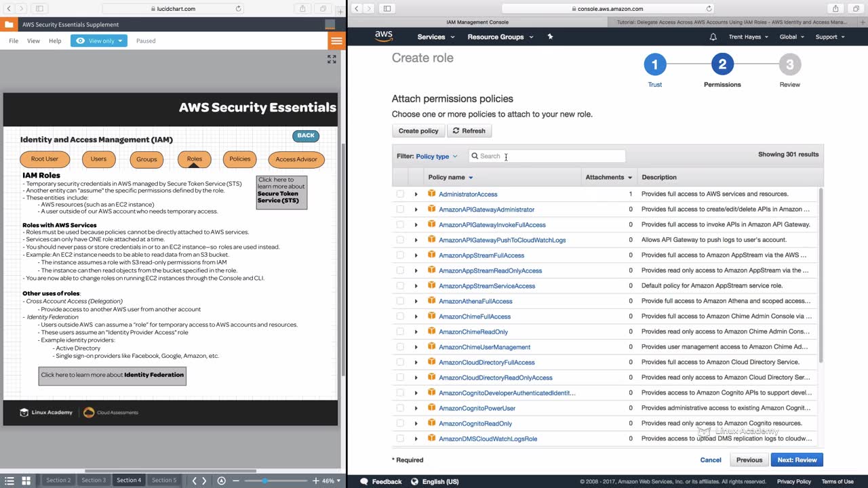Click the AdministratorAccess policy box icon
The height and width of the screenshot is (488, 868).
pyautogui.click(x=431, y=194)
